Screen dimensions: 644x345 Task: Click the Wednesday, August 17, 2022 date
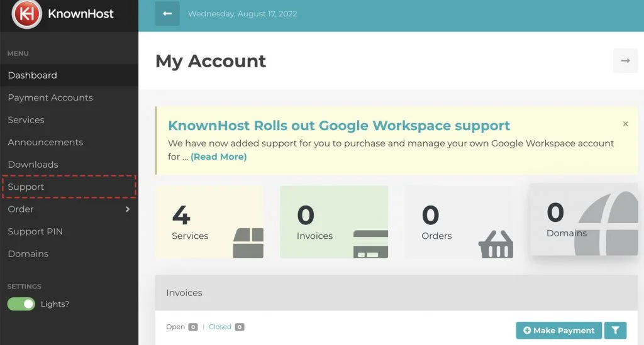tap(242, 14)
